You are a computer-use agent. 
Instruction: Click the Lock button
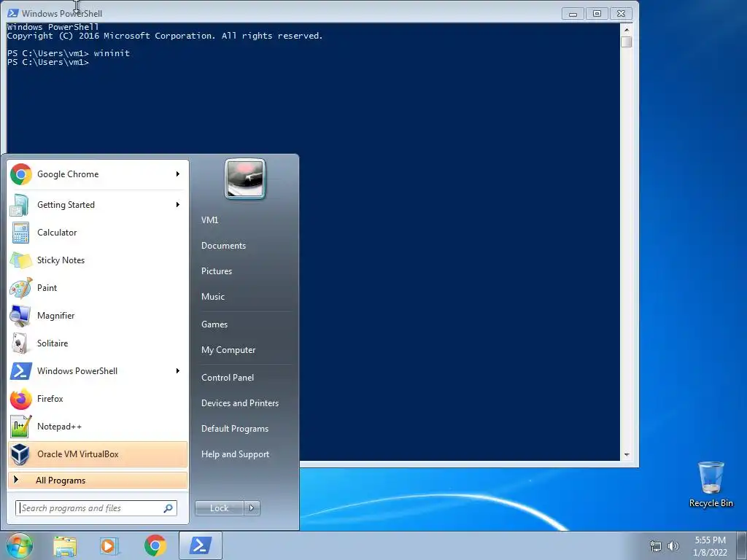click(220, 508)
